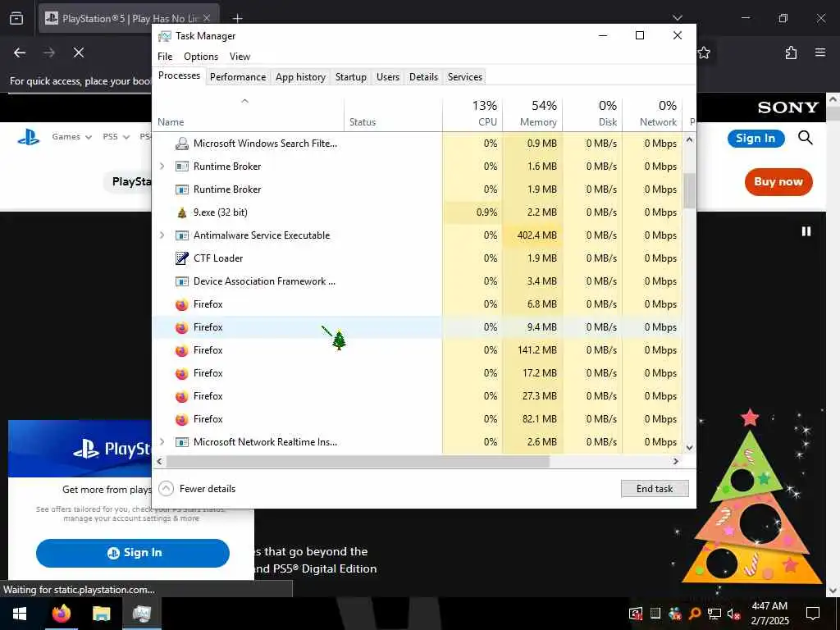This screenshot has height=630, width=840.
Task: Open Firefox recent browsing view icon
Action: pos(16,18)
